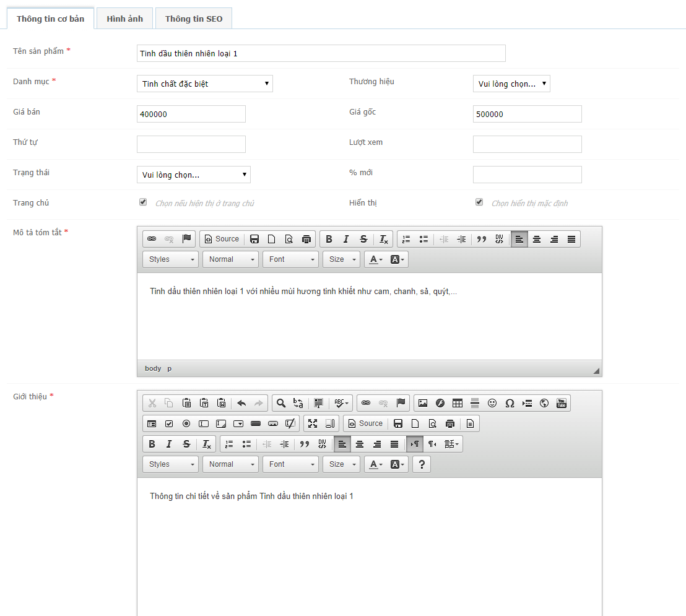Toggle numbered list in Giới thiệu editor
The image size is (686, 616).
click(x=229, y=444)
